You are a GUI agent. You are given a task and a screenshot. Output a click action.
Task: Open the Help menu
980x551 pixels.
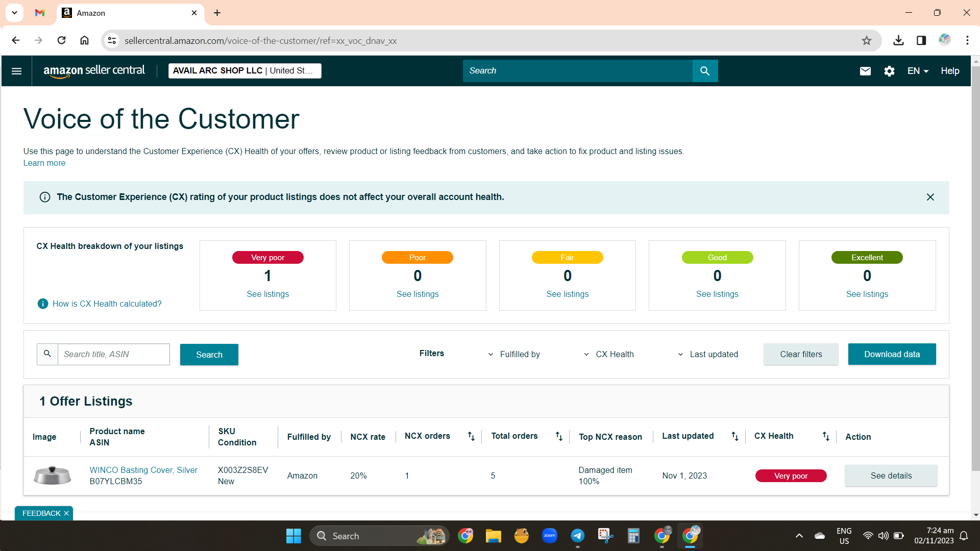coord(950,71)
